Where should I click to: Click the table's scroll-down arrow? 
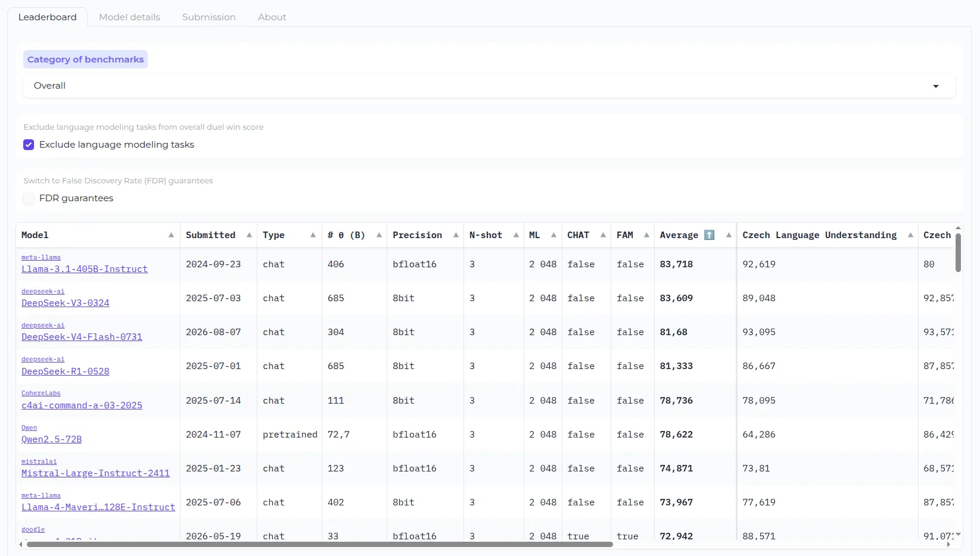(958, 534)
